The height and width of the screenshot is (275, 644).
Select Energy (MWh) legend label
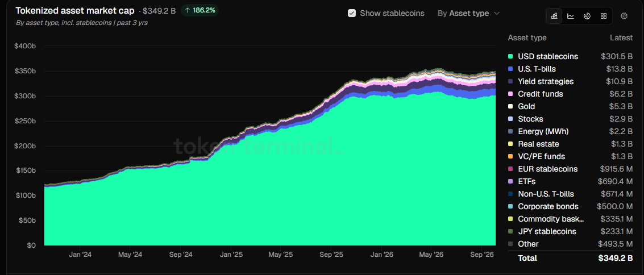point(543,132)
